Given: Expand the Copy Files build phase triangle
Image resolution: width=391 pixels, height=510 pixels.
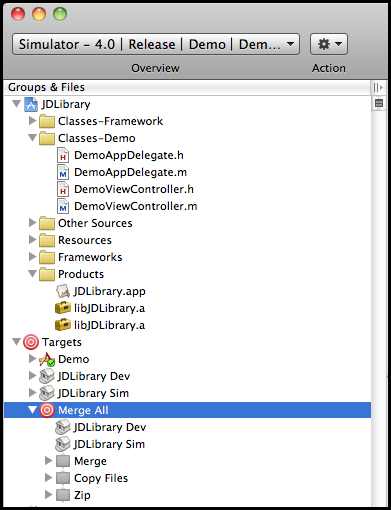Looking at the screenshot, I should point(48,477).
